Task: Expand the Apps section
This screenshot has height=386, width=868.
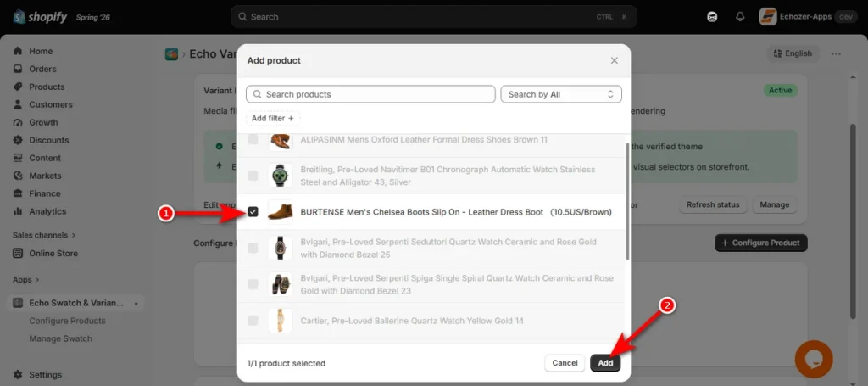Action: pyautogui.click(x=26, y=280)
